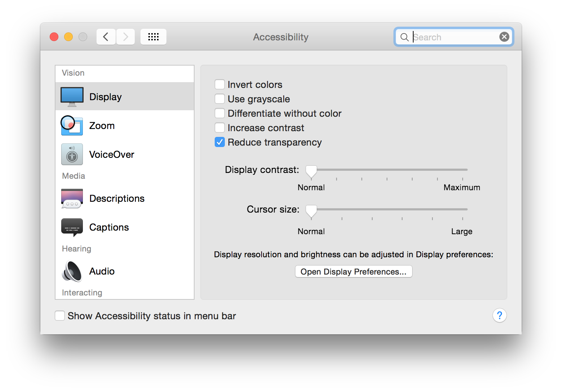The height and width of the screenshot is (392, 562).
Task: Open the Zoom magnifier icon
Action: pos(72,125)
